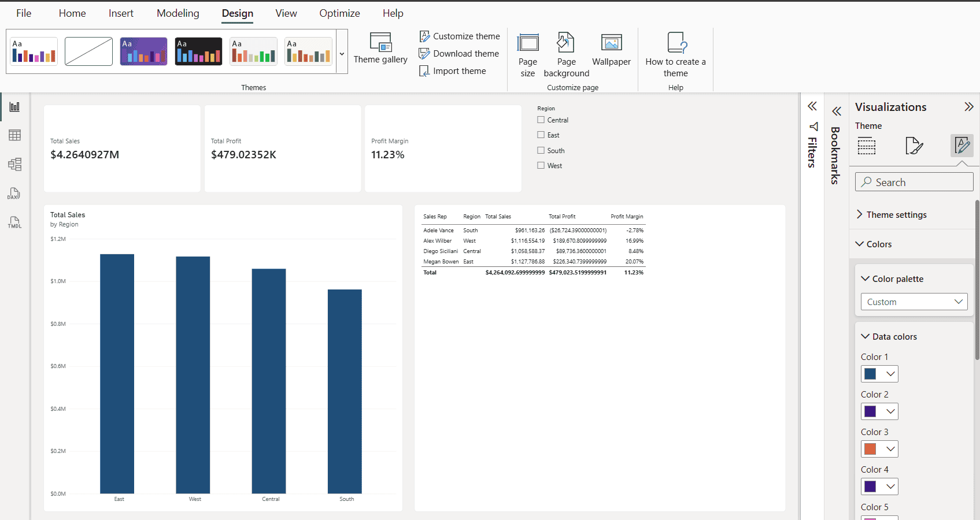
Task: Open the File menu
Action: (x=24, y=13)
